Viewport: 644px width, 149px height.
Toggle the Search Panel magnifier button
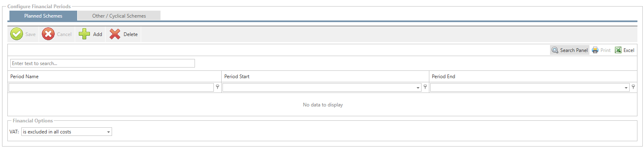coord(570,50)
